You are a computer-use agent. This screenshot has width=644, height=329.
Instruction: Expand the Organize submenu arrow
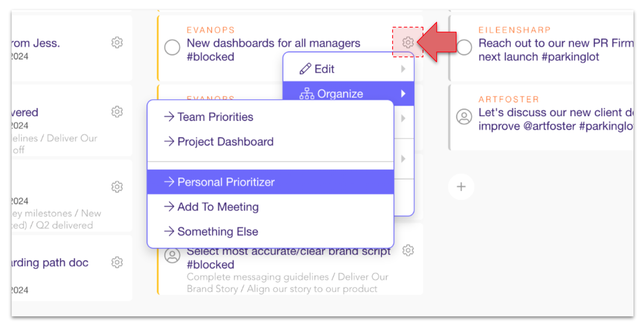tap(403, 94)
